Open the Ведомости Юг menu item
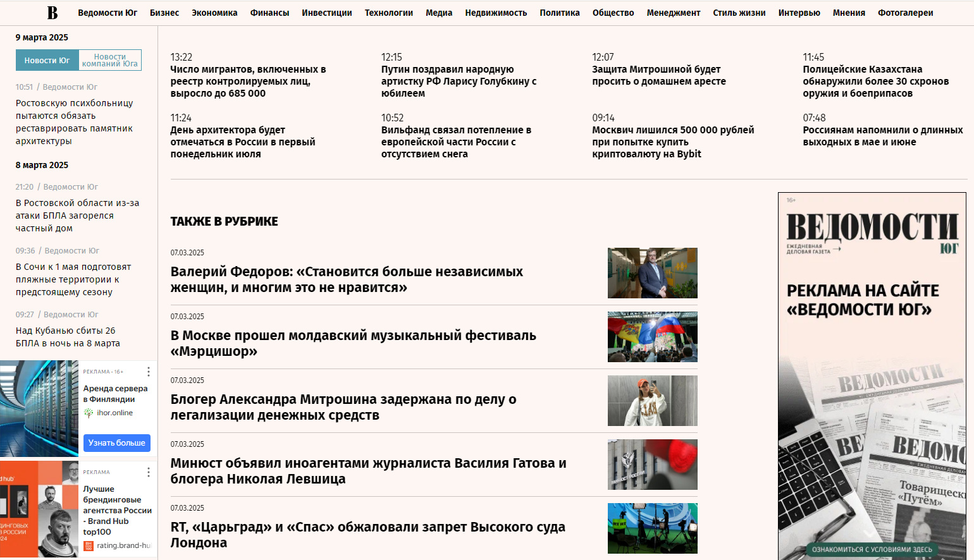974x560 pixels. pos(108,13)
